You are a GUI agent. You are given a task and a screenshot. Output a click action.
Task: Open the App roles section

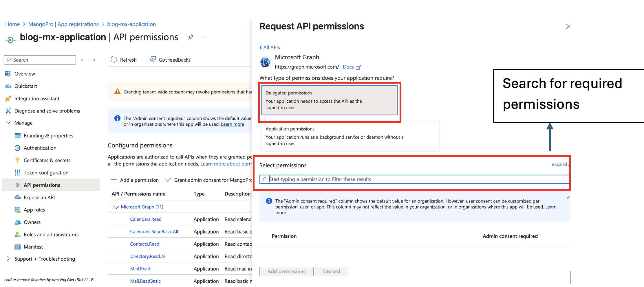[34, 209]
